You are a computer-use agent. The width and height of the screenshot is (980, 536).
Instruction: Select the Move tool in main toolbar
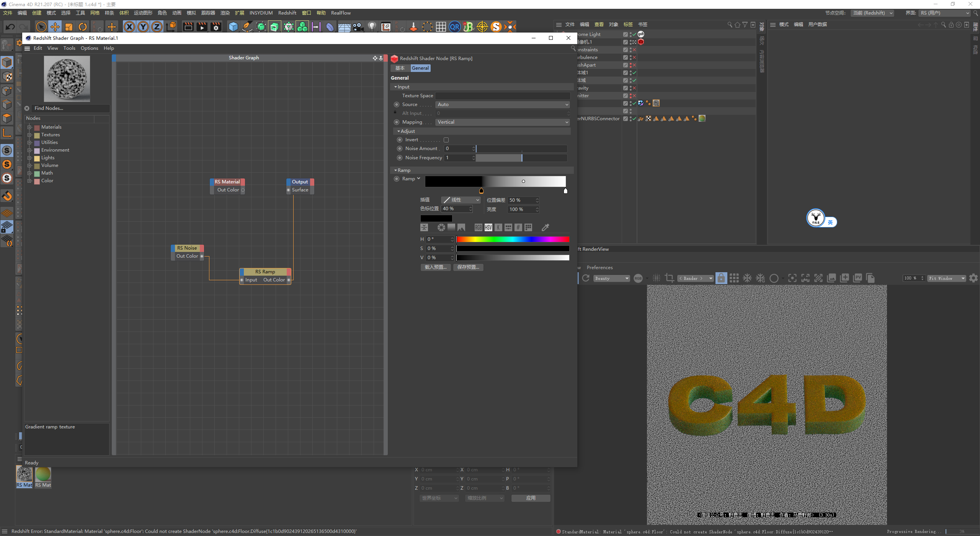(55, 27)
